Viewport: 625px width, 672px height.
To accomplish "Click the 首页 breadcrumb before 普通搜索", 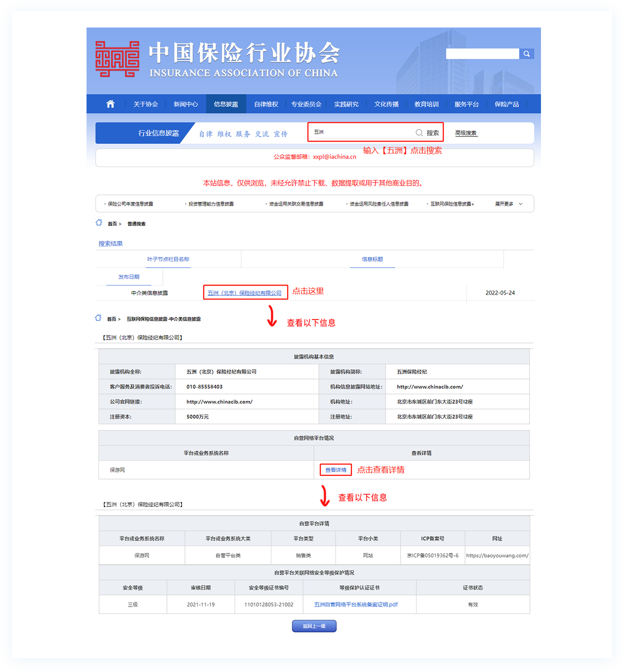I will 112,224.
